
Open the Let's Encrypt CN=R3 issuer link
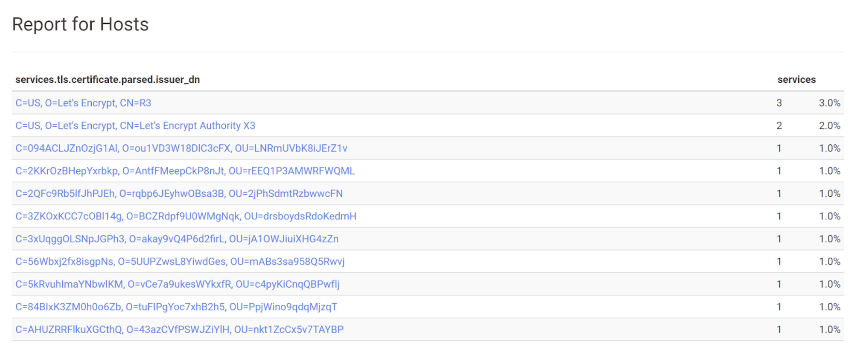(x=83, y=103)
